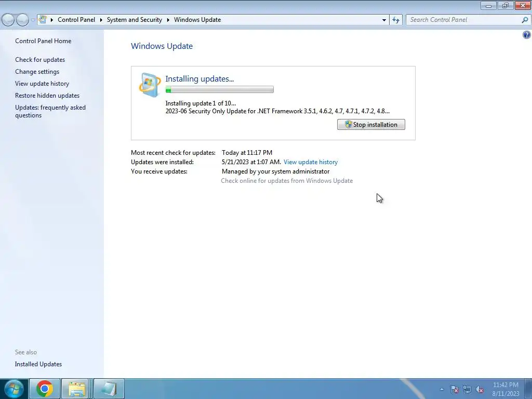The height and width of the screenshot is (399, 532).
Task: Show hidden tray icons arrow
Action: click(442, 389)
